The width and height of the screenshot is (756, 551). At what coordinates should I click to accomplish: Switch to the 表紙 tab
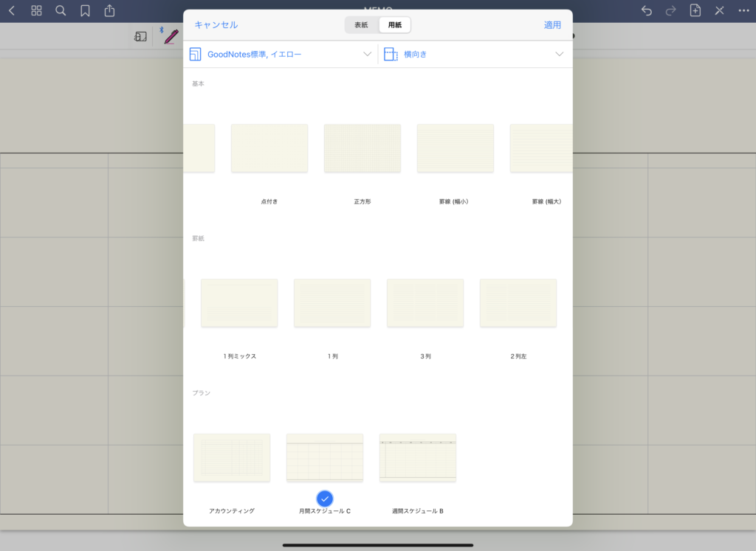coord(361,24)
